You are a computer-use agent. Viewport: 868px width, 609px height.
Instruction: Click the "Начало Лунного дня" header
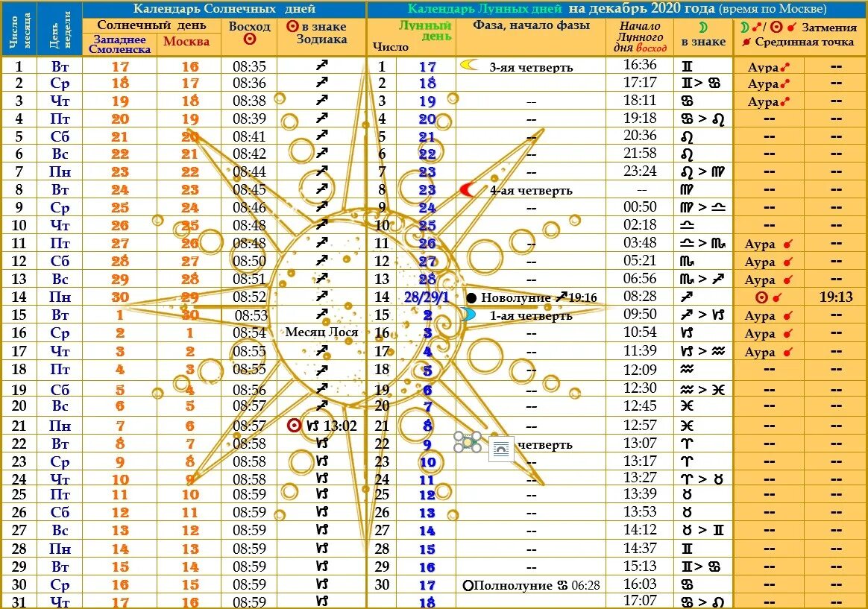(x=640, y=37)
